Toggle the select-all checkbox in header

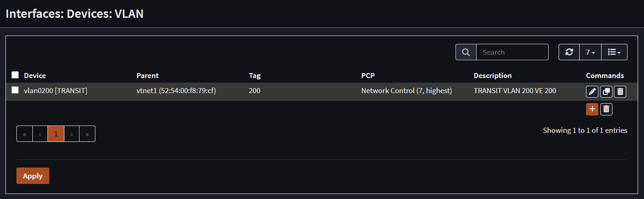(15, 75)
